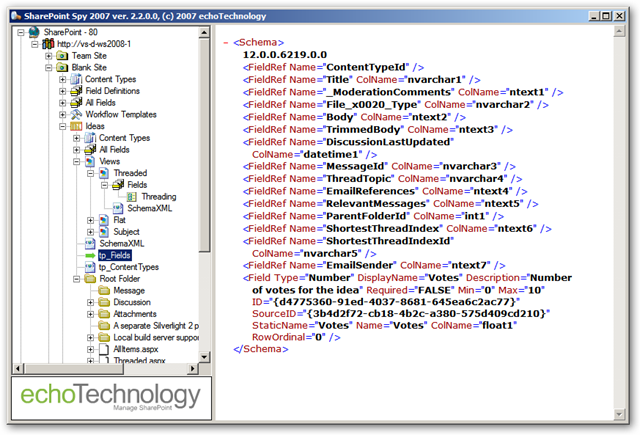Collapse the http://vs-d-ws2008-1 node

(x=35, y=44)
